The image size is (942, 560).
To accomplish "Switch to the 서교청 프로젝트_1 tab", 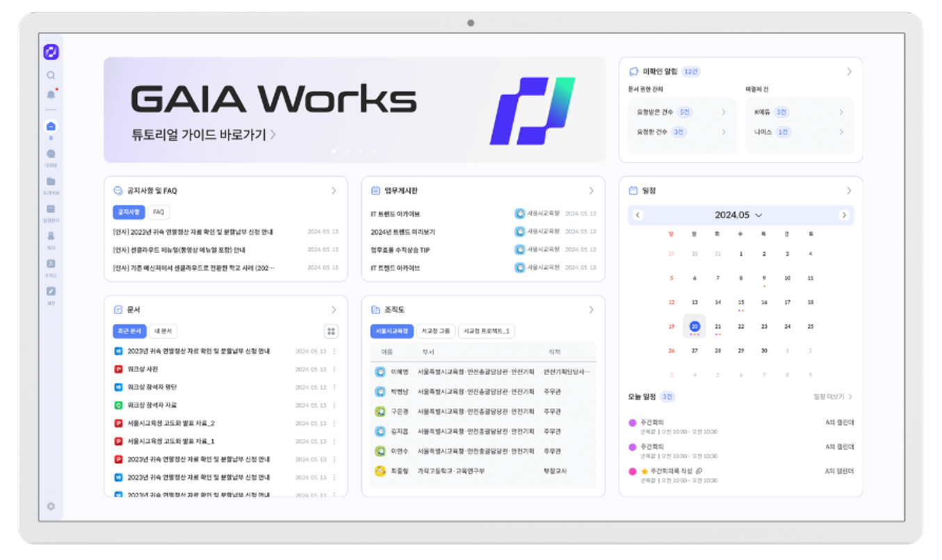I will coord(487,331).
